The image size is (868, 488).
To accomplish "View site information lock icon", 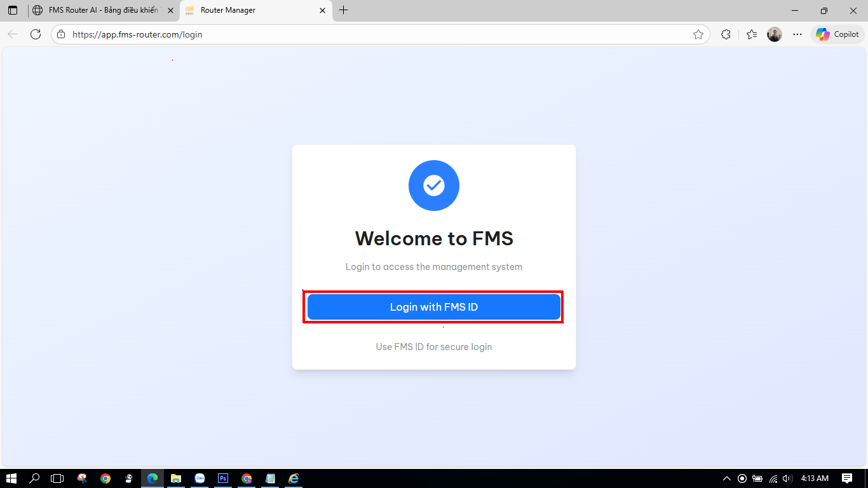I will click(61, 34).
